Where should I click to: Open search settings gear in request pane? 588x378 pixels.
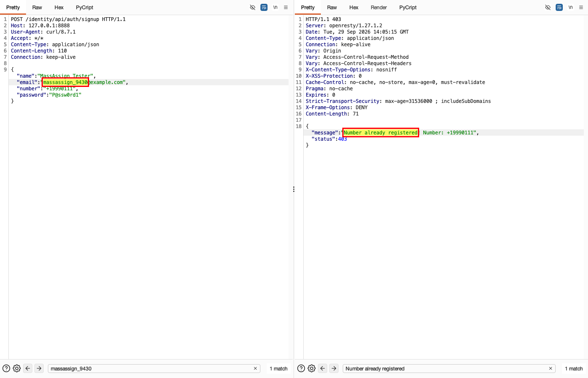coord(17,368)
